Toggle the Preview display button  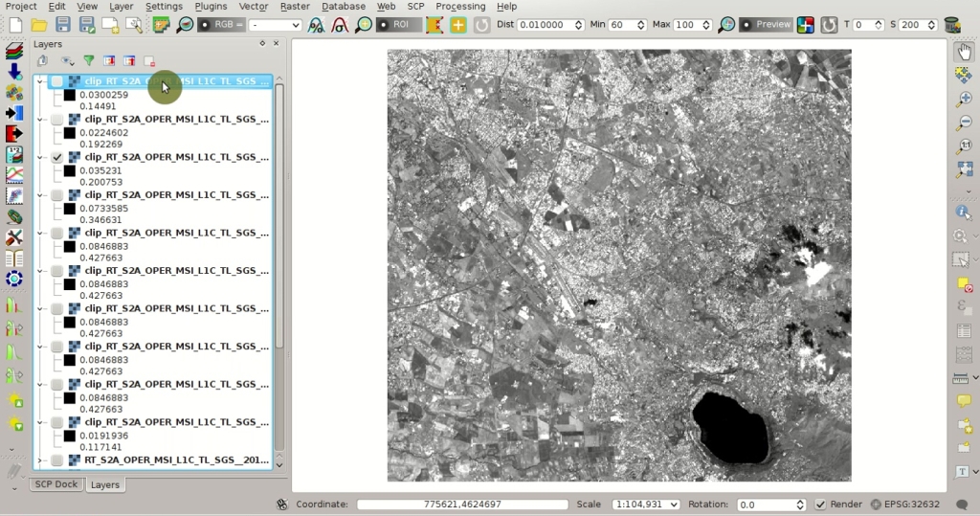766,25
